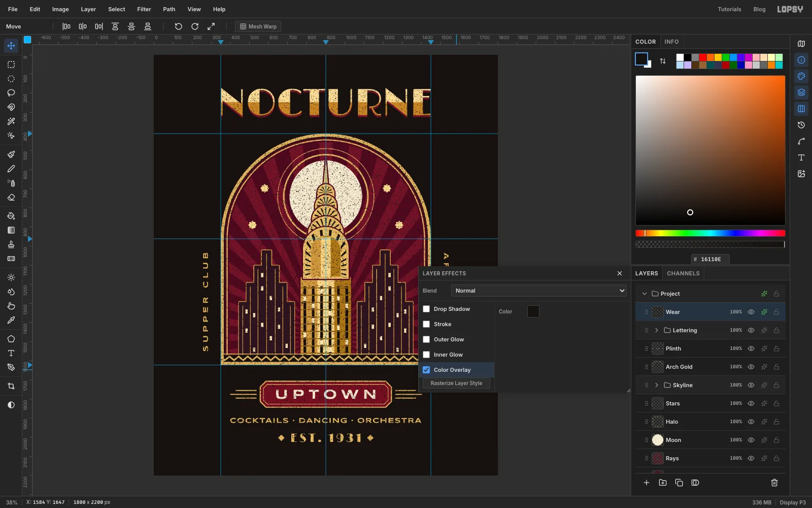Open the Filter menu
812x508 pixels.
(144, 9)
